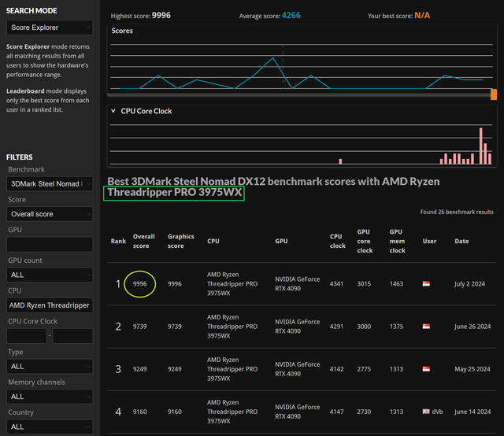Click GPU mem clock value 1463
The width and height of the screenshot is (504, 436).
pos(396,283)
